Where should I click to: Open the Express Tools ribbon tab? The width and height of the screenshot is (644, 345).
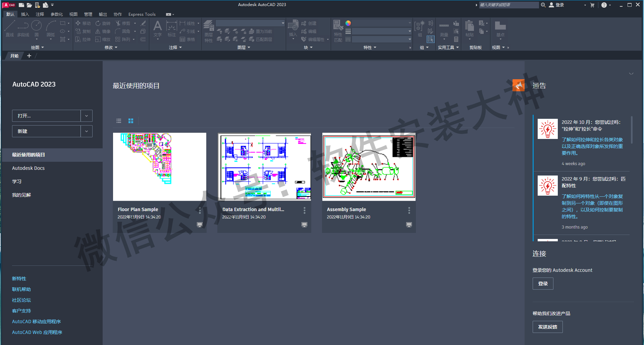click(x=142, y=14)
